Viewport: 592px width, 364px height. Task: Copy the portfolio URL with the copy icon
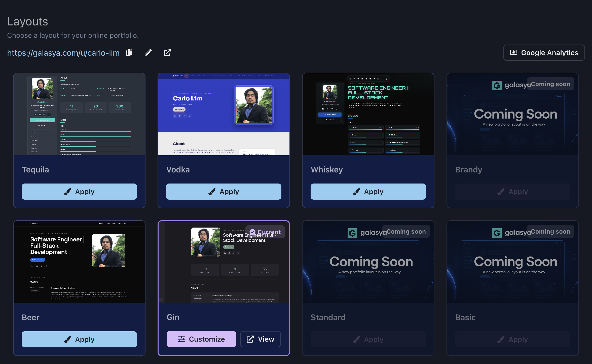click(129, 53)
